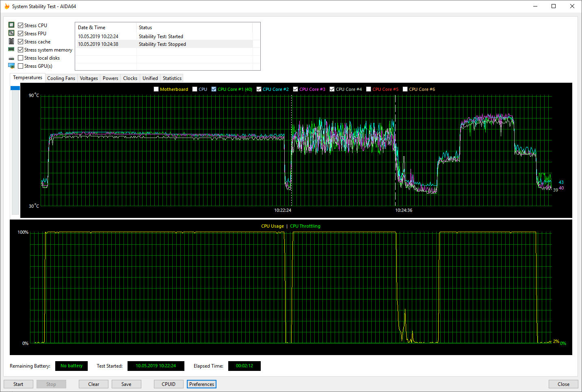Hide CPU Core #1 graph line
This screenshot has width=582, height=392.
pyautogui.click(x=214, y=89)
